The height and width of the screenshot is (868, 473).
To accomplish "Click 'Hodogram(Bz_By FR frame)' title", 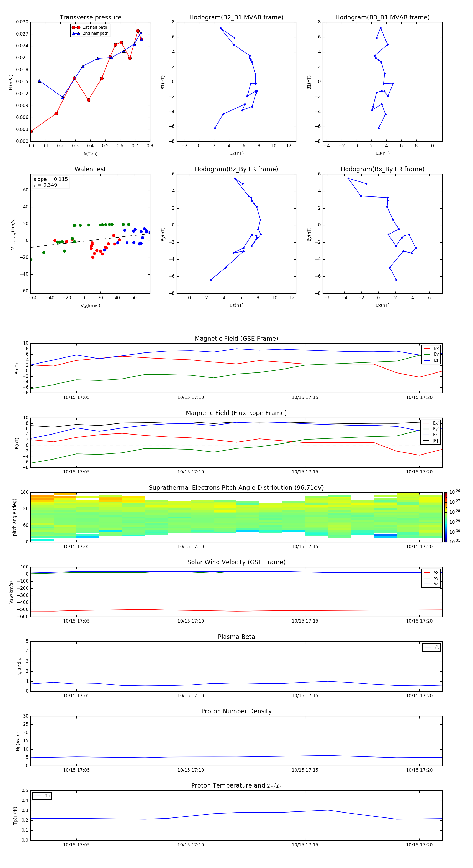I will click(x=236, y=169).
